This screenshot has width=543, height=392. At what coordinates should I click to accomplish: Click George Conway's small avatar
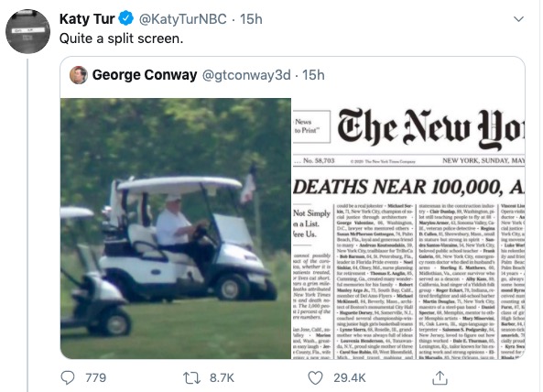[79, 75]
